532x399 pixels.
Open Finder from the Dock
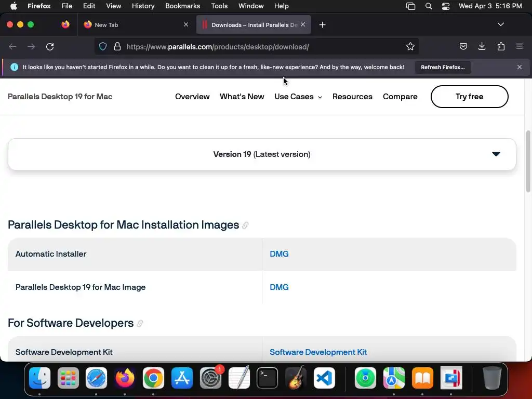click(39, 378)
